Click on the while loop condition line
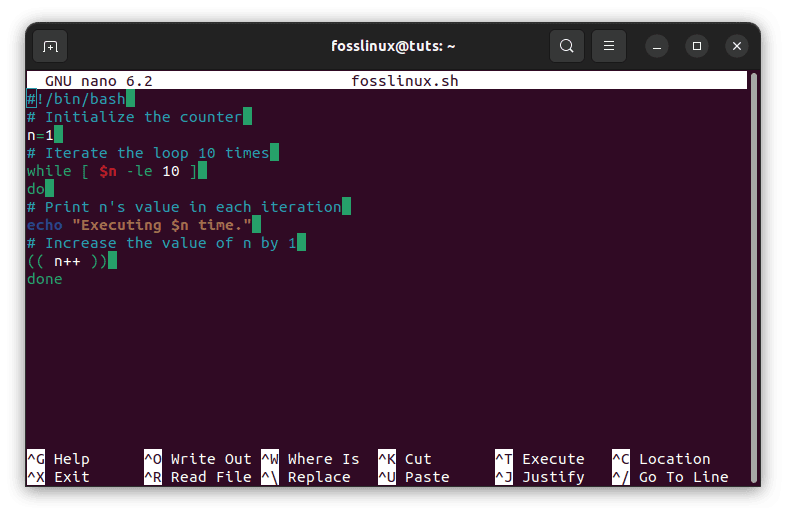 110,171
